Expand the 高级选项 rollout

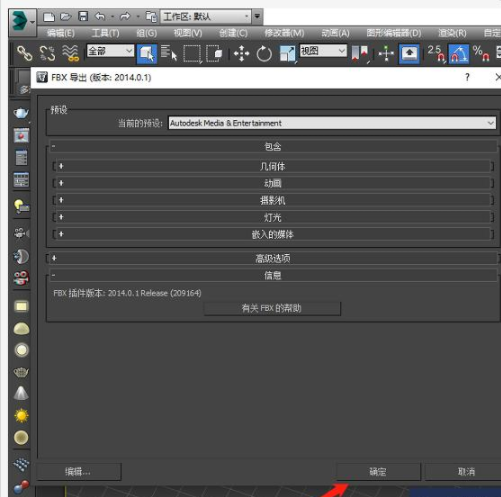(273, 258)
